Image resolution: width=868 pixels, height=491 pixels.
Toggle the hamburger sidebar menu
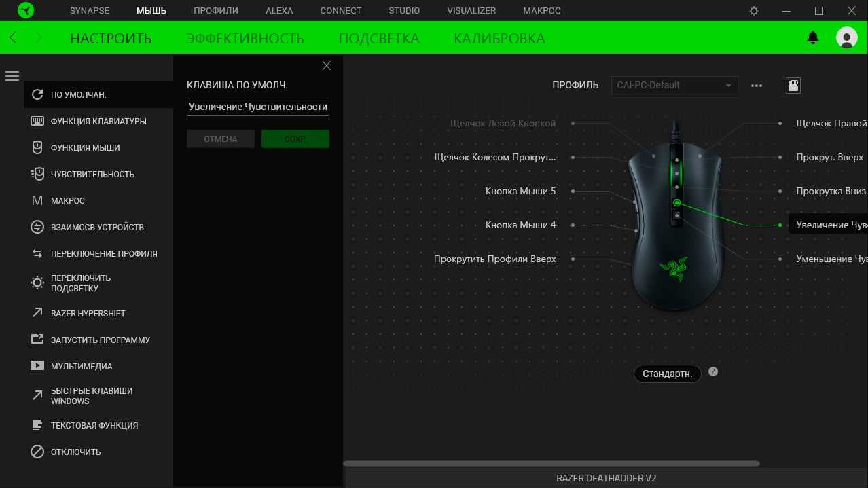point(12,76)
